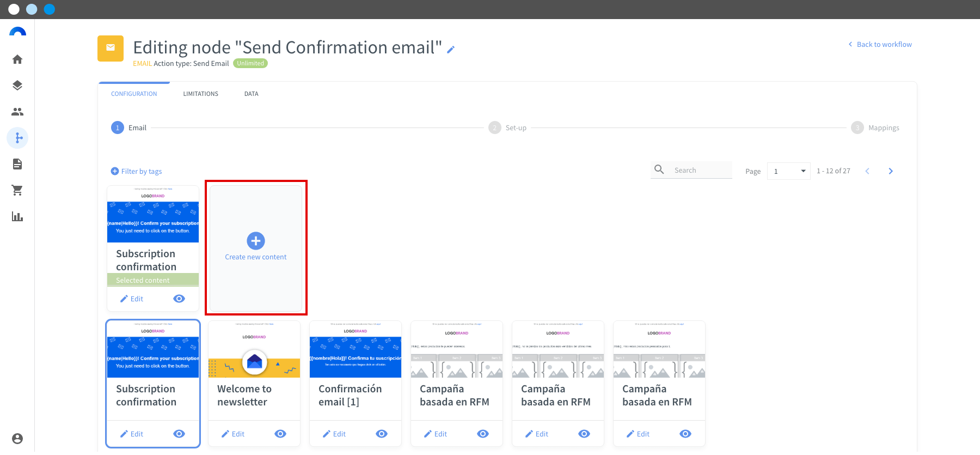The image size is (980, 455).
Task: Edit second-row Subscription confirmation card
Action: pyautogui.click(x=132, y=434)
